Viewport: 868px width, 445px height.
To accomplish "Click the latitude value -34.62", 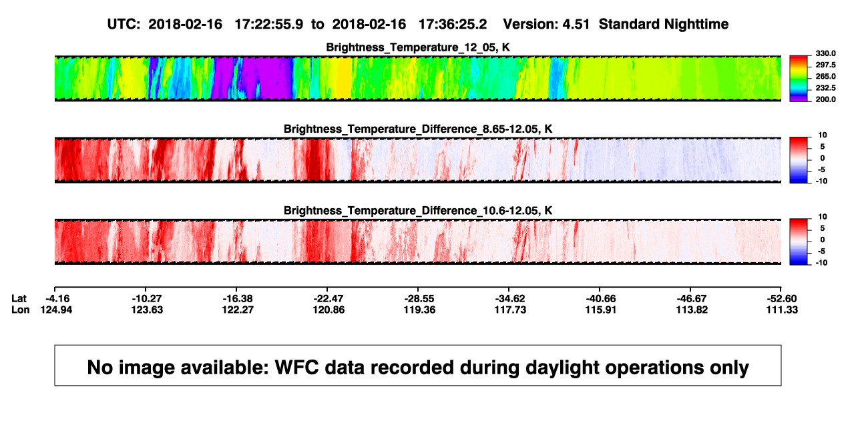I will (511, 298).
